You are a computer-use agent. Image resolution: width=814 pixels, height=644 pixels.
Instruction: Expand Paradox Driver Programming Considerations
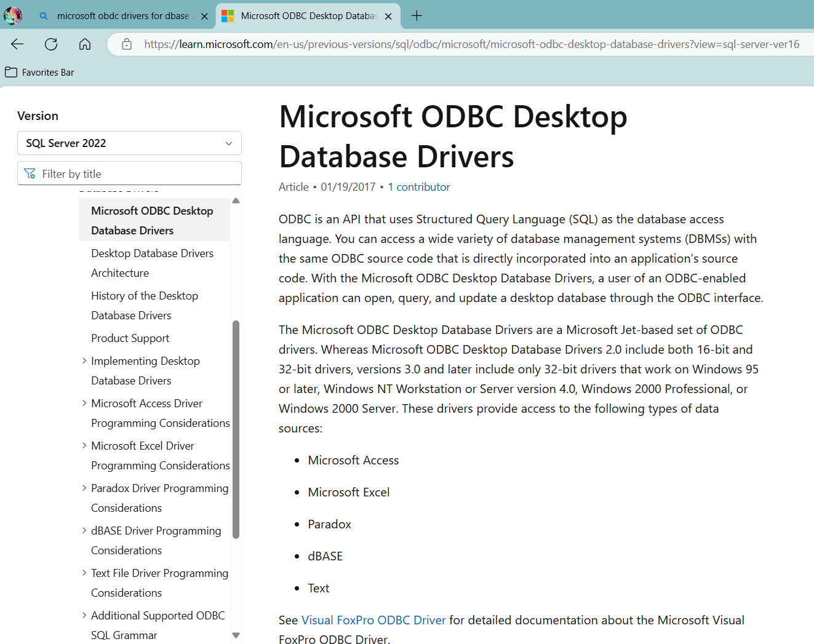pos(84,488)
